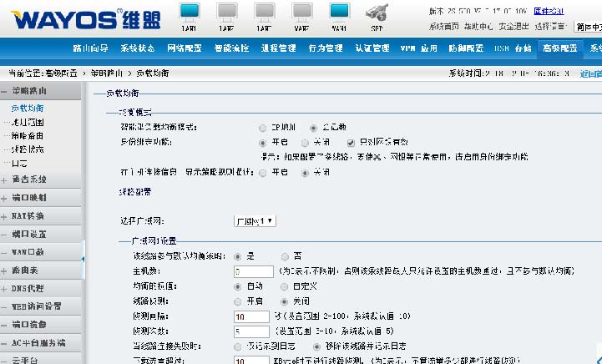Open the AC平台服务端 sidebar section
602x364 pixels.
(40, 342)
